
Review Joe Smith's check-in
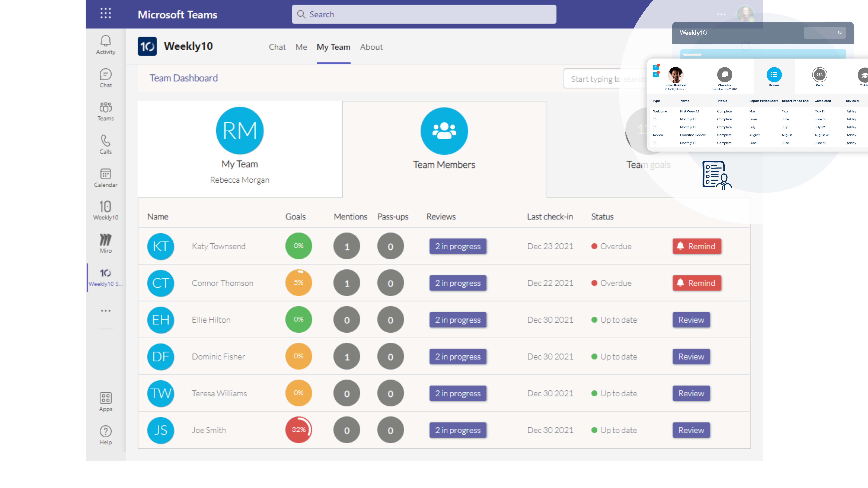[691, 430]
